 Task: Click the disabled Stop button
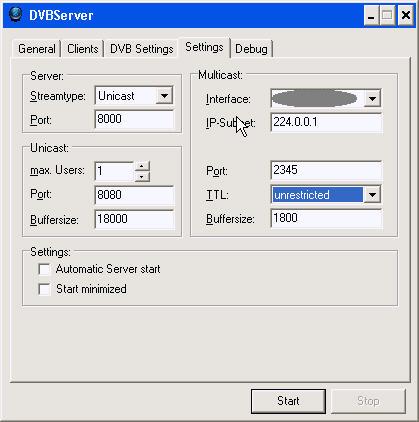pyautogui.click(x=368, y=401)
